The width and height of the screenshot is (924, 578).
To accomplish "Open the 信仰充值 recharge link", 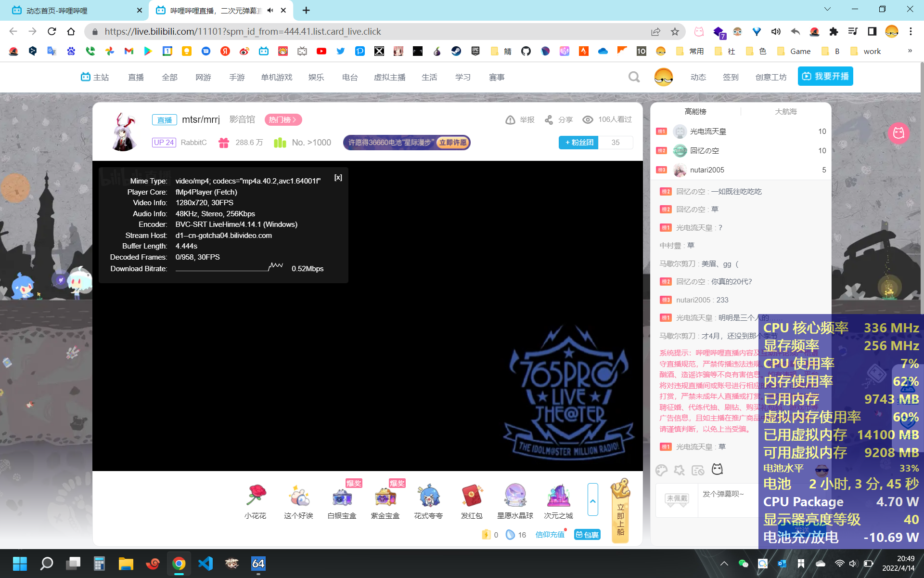I will (x=550, y=535).
